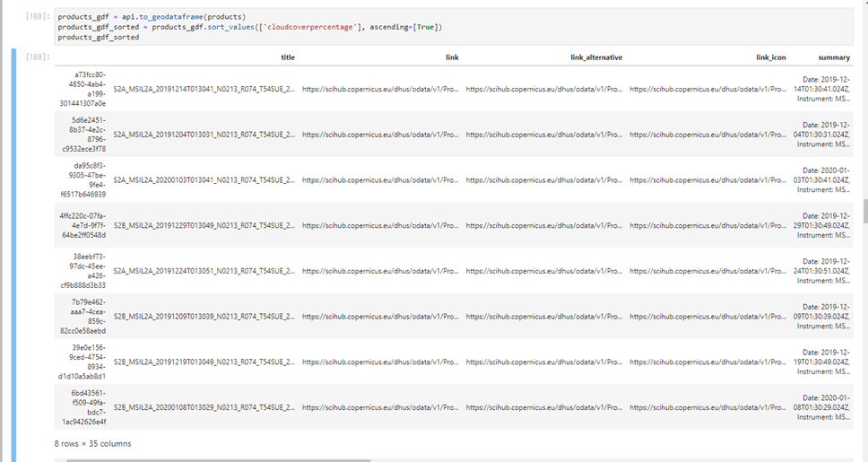Click summary cell dated 2019-12-14
The width and height of the screenshot is (868, 462).
(x=821, y=89)
